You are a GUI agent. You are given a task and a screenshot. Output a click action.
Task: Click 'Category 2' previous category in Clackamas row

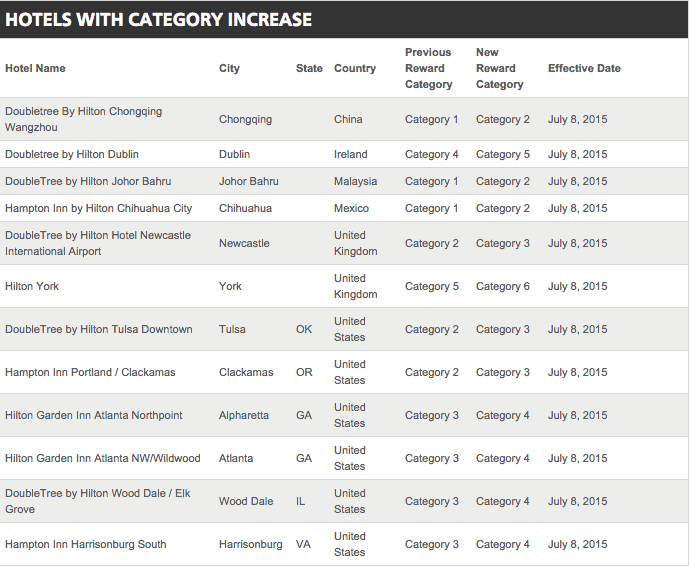click(x=432, y=372)
